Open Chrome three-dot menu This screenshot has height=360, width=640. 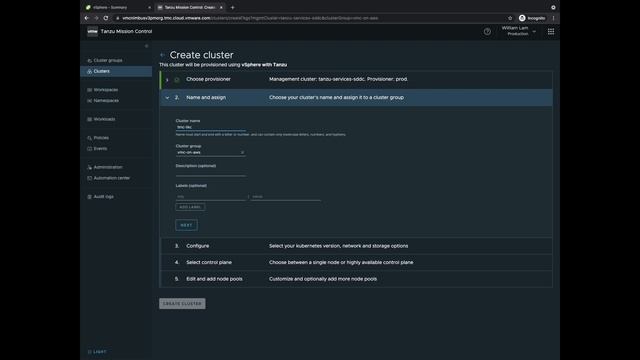[553, 18]
